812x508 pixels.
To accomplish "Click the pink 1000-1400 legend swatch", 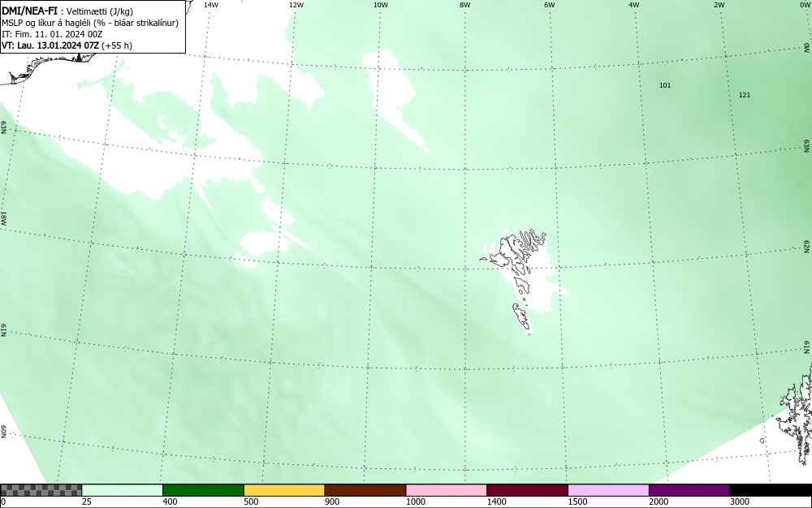I will coord(447,490).
